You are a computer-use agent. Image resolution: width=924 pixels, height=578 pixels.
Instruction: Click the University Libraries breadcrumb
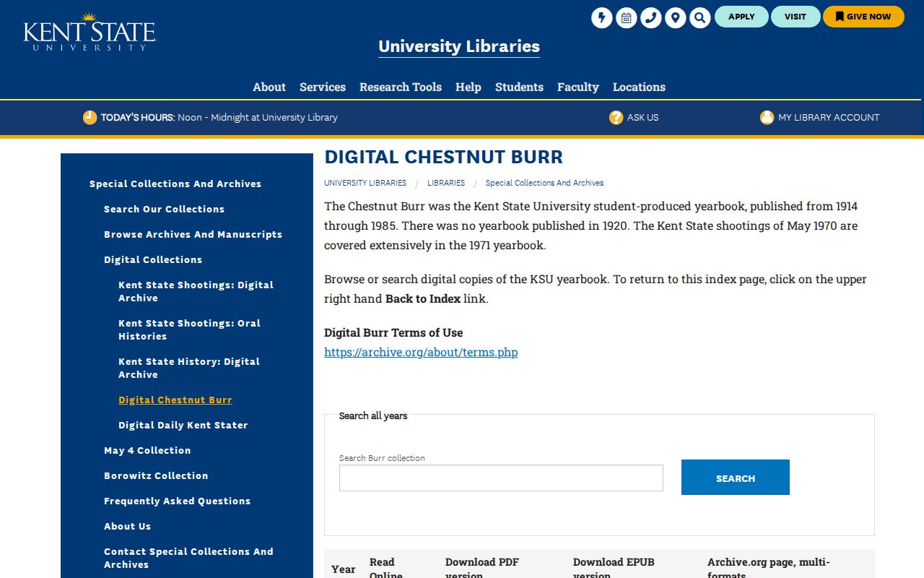[x=365, y=183]
